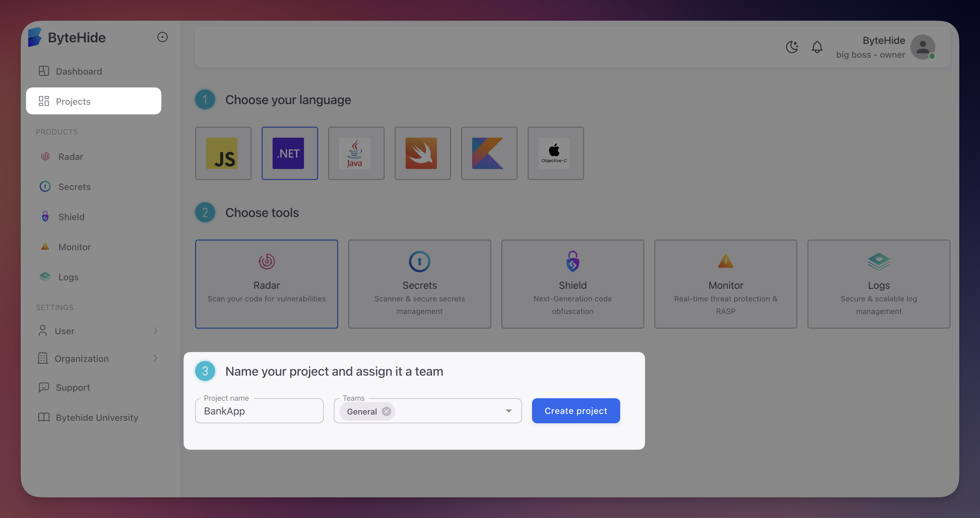Select the Kotlin language tile
Screen dimensions: 980x518
[x=489, y=153]
